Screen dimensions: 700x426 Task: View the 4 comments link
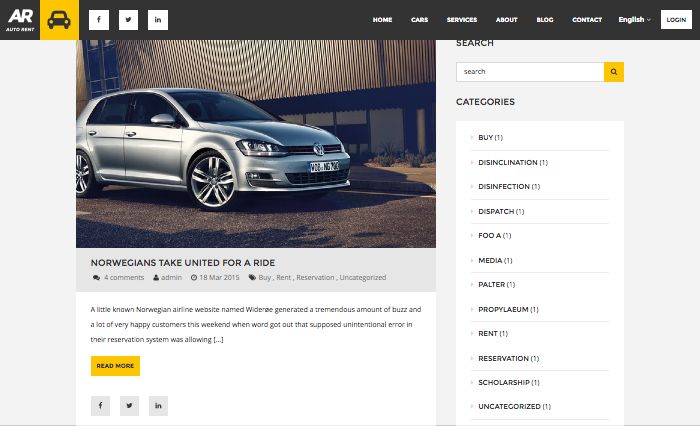pos(118,277)
